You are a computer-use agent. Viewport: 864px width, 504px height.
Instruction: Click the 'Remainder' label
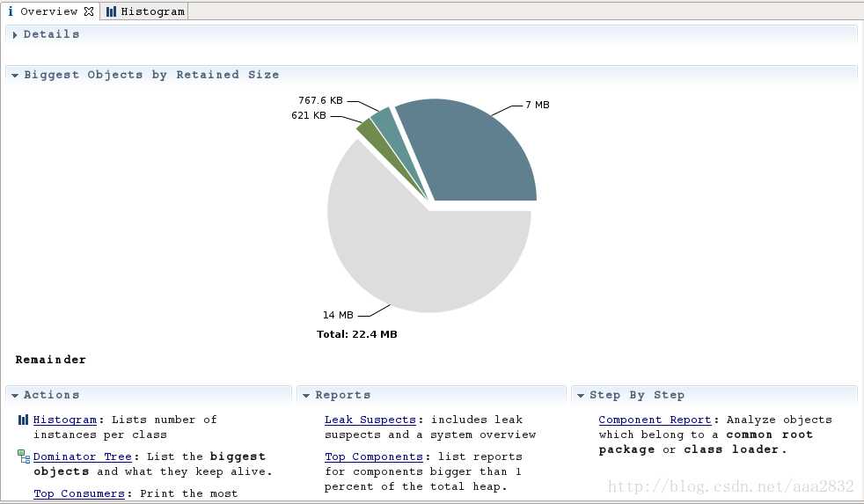coord(51,360)
